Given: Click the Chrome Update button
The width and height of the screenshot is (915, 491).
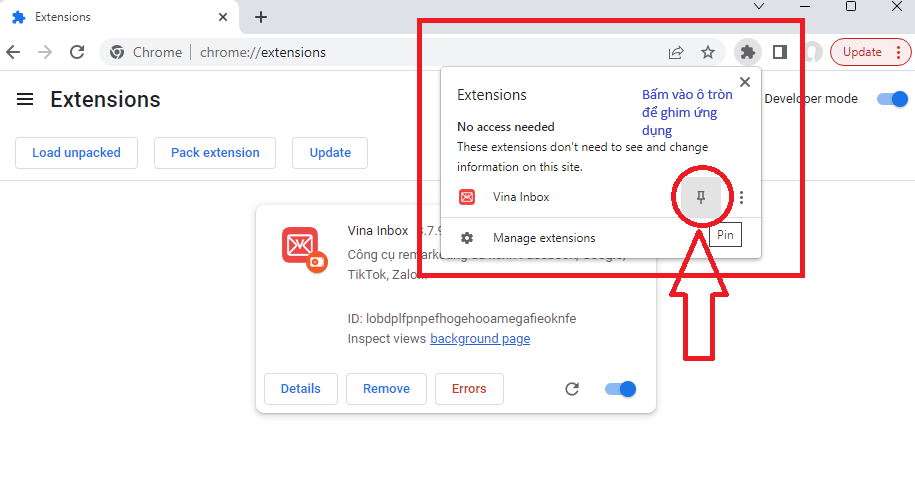Looking at the screenshot, I should point(870,52).
